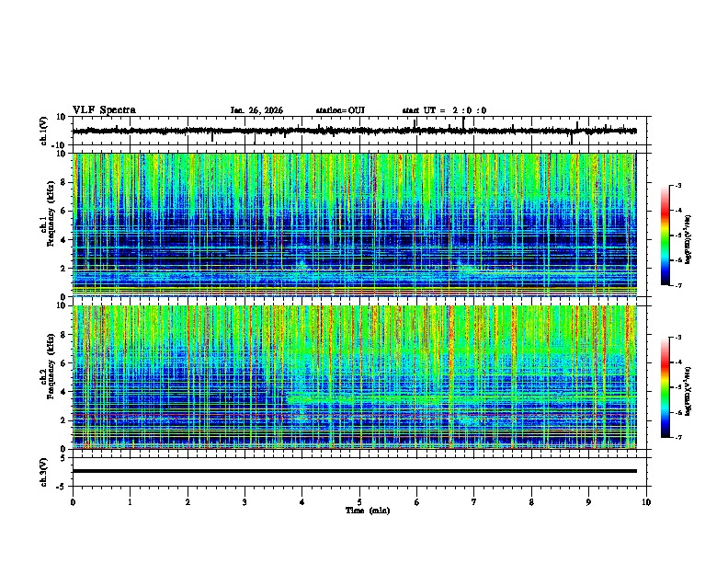728x563 pixels.
Task: Click the "Time (min)" x-axis label
Action: [x=368, y=511]
